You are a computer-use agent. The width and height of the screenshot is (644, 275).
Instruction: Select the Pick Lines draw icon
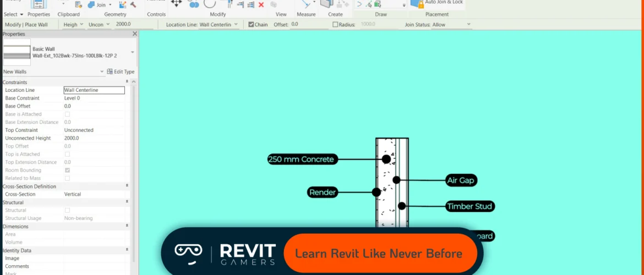click(368, 4)
